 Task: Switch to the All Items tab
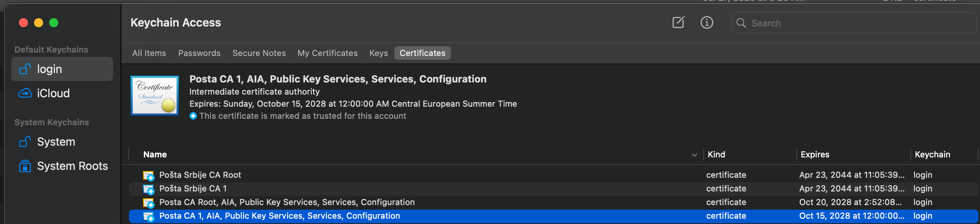(149, 53)
